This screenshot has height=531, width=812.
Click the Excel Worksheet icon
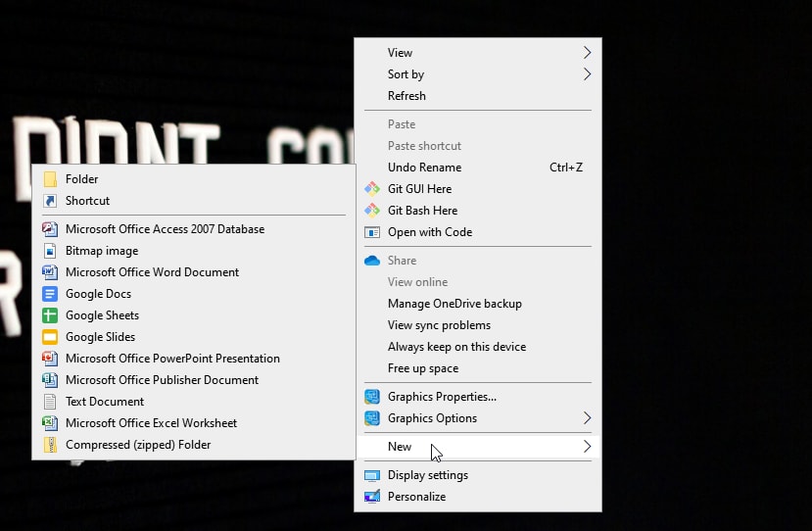click(x=50, y=423)
